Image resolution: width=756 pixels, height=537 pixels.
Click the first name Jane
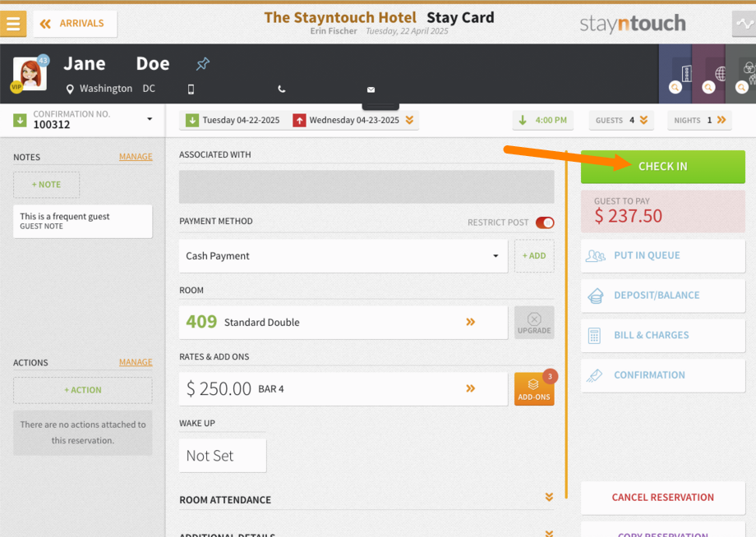(85, 63)
